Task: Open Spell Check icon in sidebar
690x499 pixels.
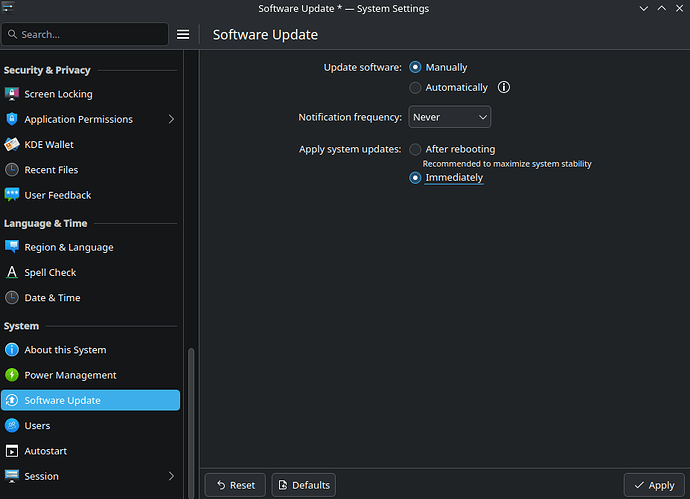Action: point(12,272)
